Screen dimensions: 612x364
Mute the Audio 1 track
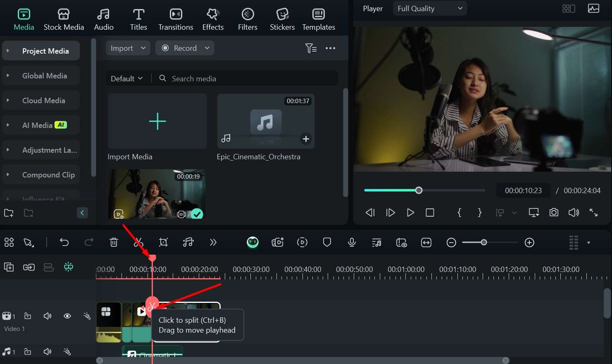click(48, 352)
